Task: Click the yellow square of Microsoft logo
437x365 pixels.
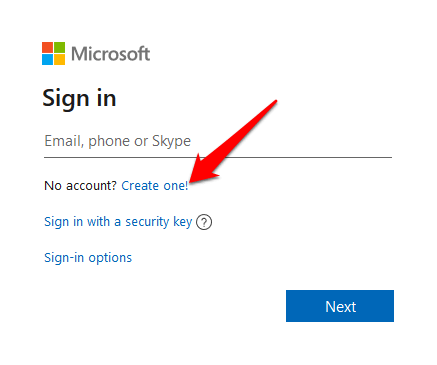Action: [59, 59]
